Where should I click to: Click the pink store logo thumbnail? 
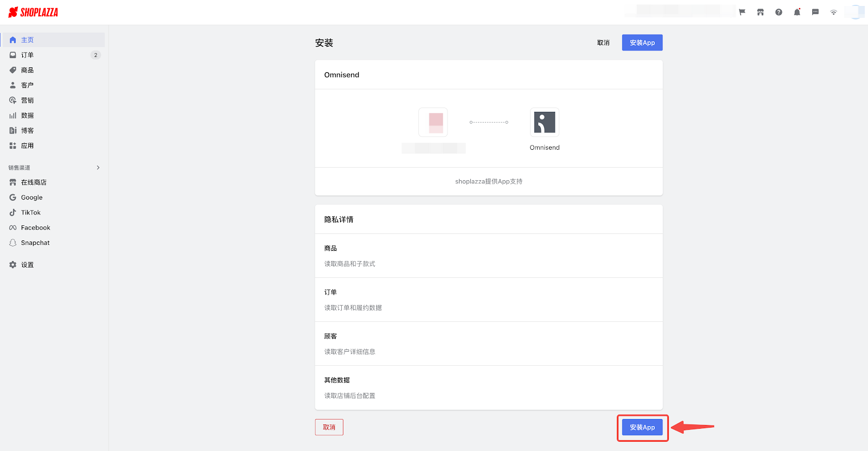[433, 122]
